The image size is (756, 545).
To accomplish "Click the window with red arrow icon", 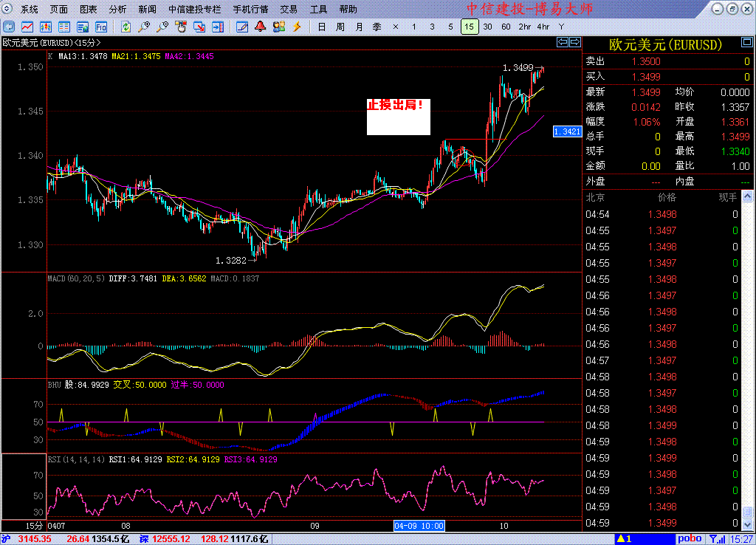I will coord(199,27).
